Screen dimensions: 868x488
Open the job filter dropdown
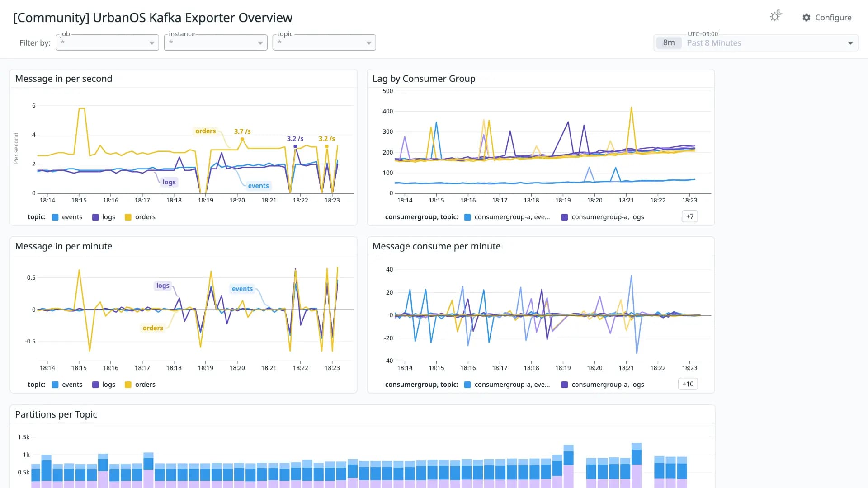[x=107, y=42]
